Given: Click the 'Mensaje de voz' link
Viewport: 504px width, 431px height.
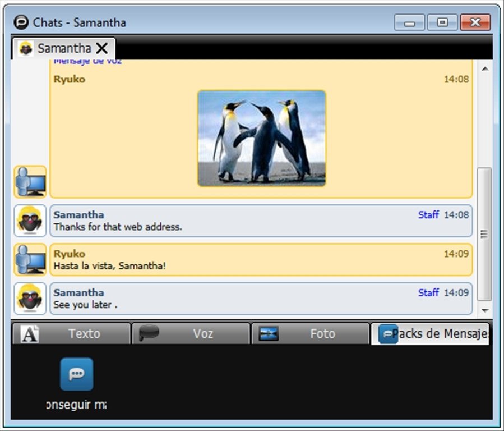Looking at the screenshot, I should tap(87, 61).
